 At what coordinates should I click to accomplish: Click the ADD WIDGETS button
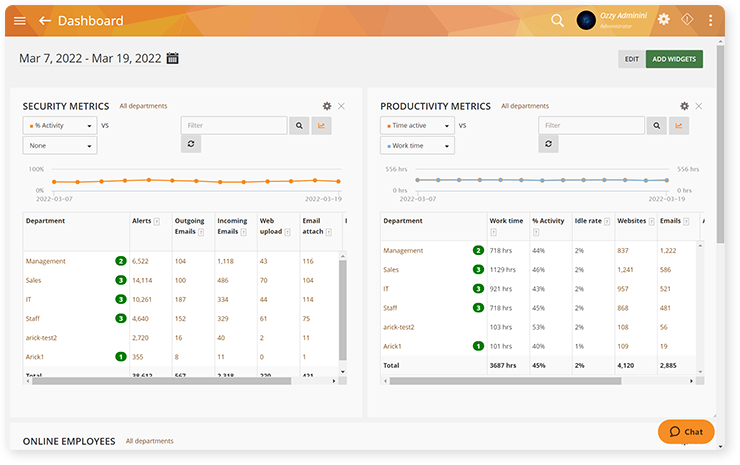tap(674, 59)
